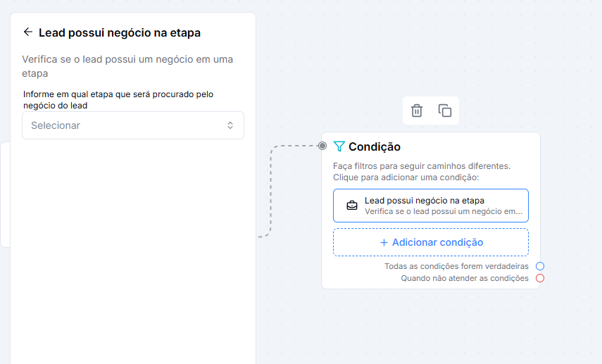Click the Todas as condições forem verdadeiras label
602x364 pixels.
tap(456, 266)
